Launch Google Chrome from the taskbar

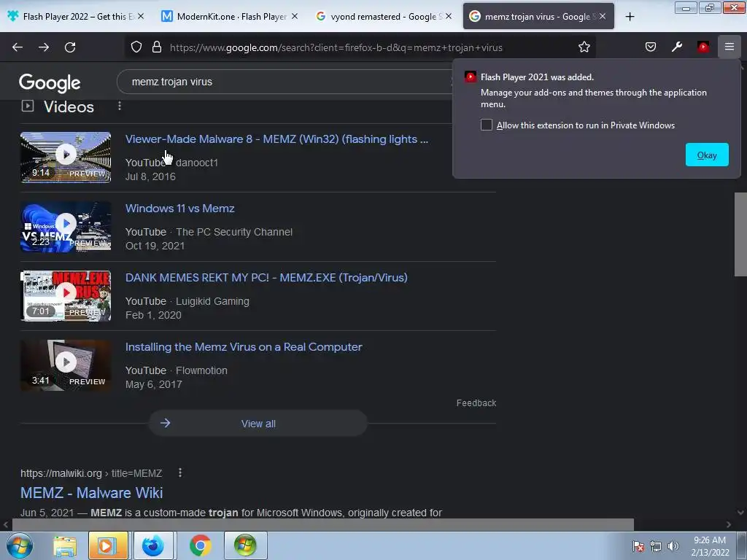pyautogui.click(x=200, y=545)
